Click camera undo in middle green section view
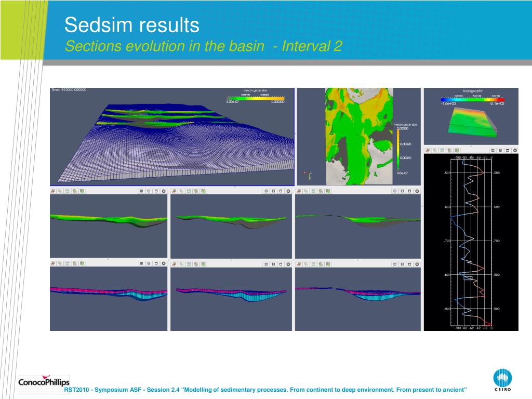The image size is (532, 399). point(175,191)
